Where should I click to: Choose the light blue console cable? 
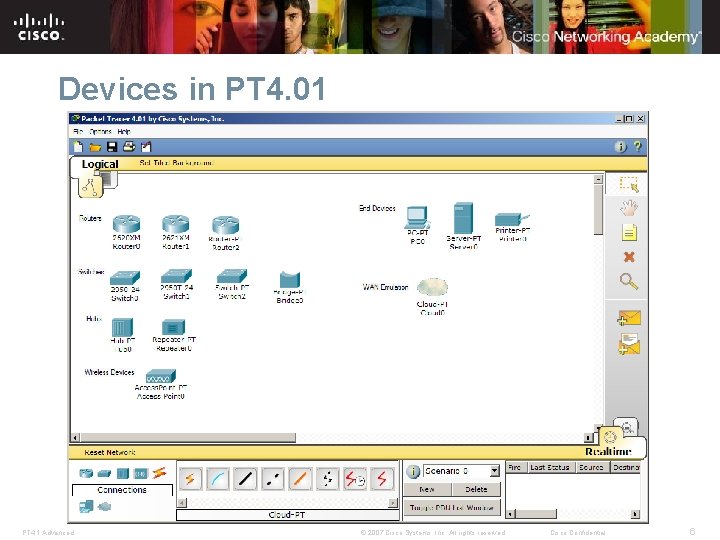click(218, 479)
